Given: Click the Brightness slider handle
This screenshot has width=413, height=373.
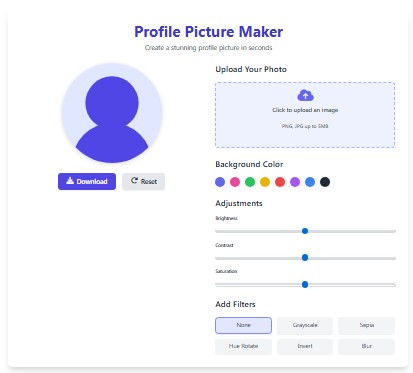Looking at the screenshot, I should pyautogui.click(x=305, y=231).
